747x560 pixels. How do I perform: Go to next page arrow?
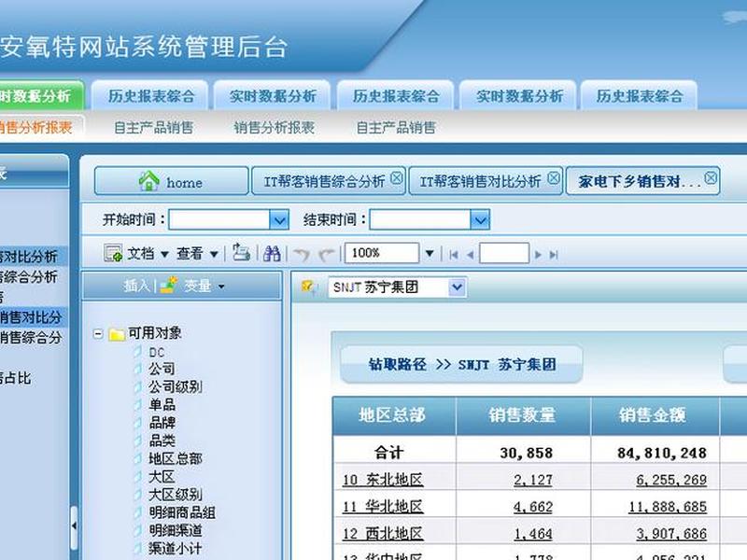538,255
